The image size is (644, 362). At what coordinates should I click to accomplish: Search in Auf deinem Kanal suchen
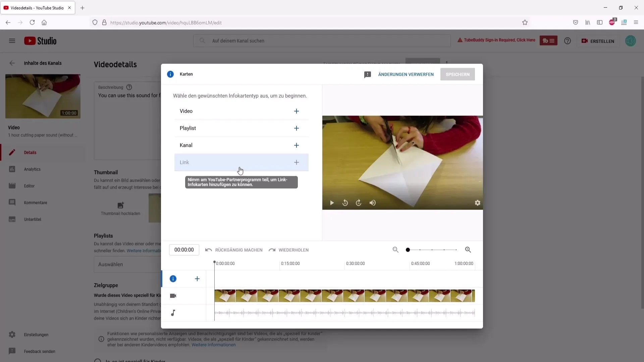click(322, 41)
